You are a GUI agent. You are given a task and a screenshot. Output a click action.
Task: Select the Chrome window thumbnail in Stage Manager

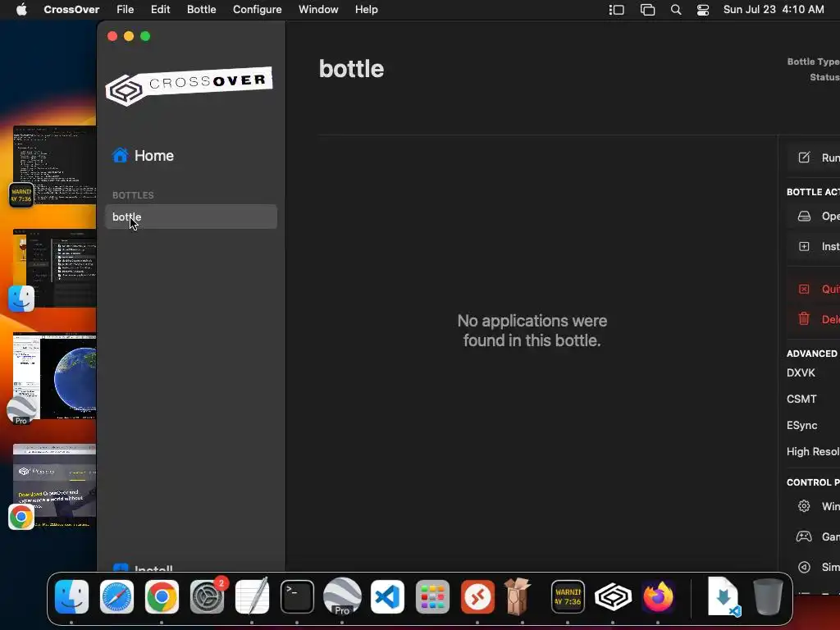(x=55, y=486)
